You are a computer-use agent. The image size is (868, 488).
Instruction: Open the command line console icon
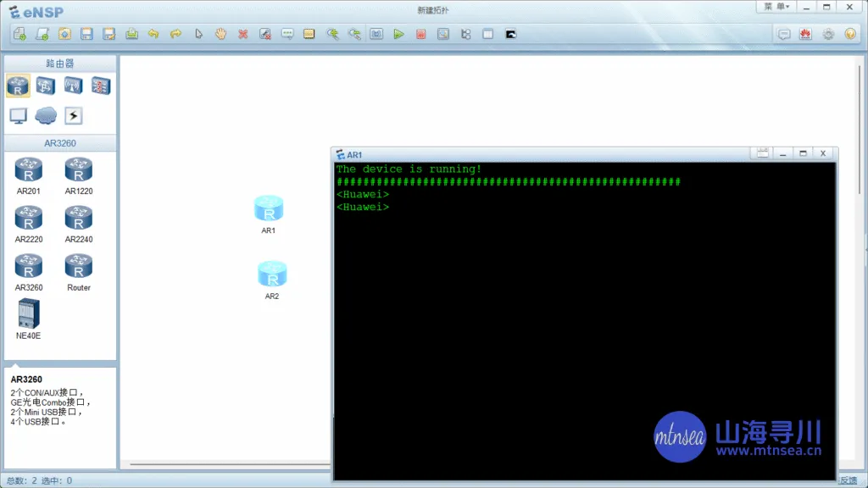tap(510, 34)
